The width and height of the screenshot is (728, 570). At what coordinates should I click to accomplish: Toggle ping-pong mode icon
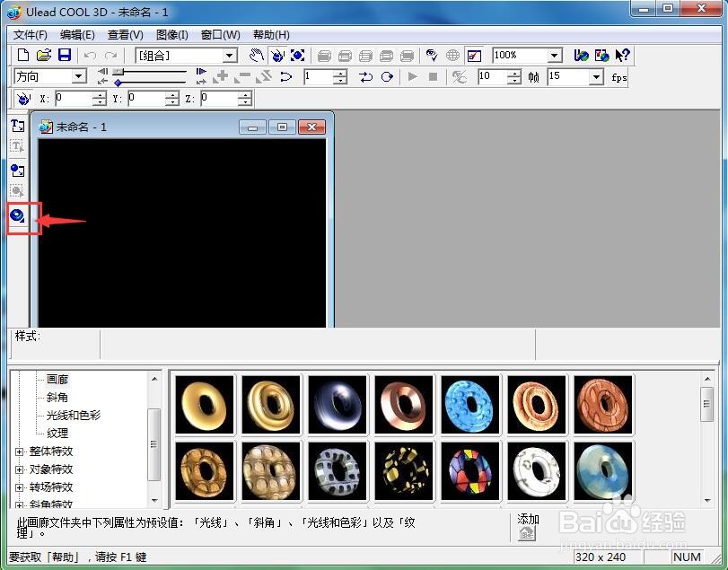366,76
